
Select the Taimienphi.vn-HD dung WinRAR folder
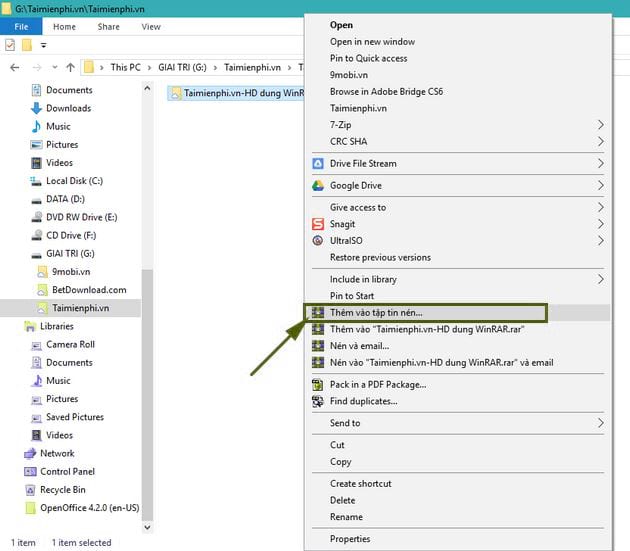240,93
